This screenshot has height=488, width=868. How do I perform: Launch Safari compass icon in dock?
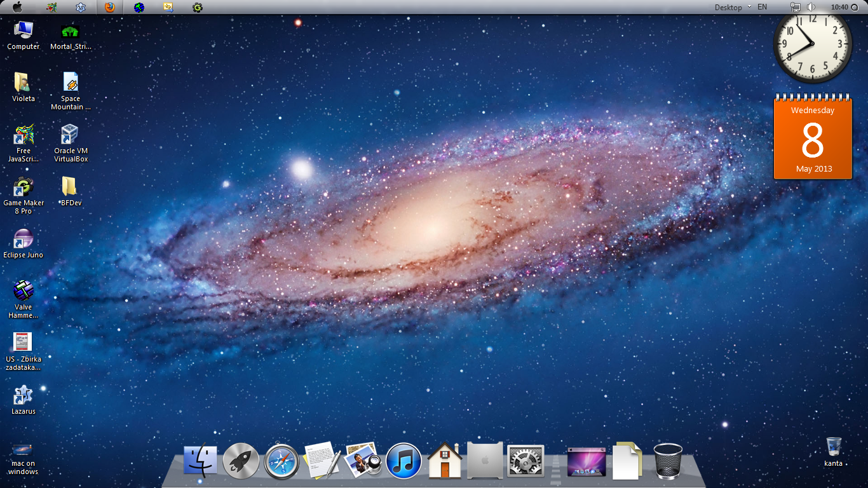pos(281,461)
